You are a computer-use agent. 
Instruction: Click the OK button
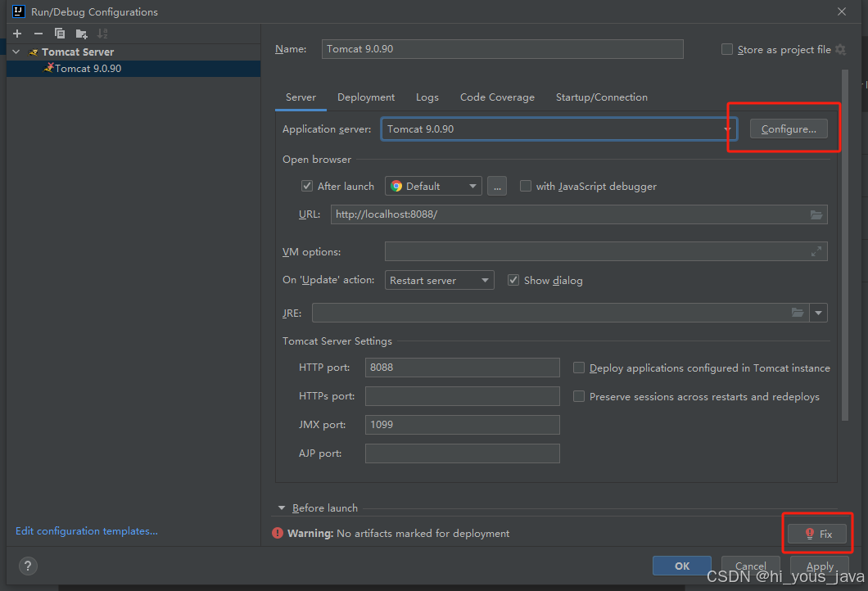click(682, 566)
